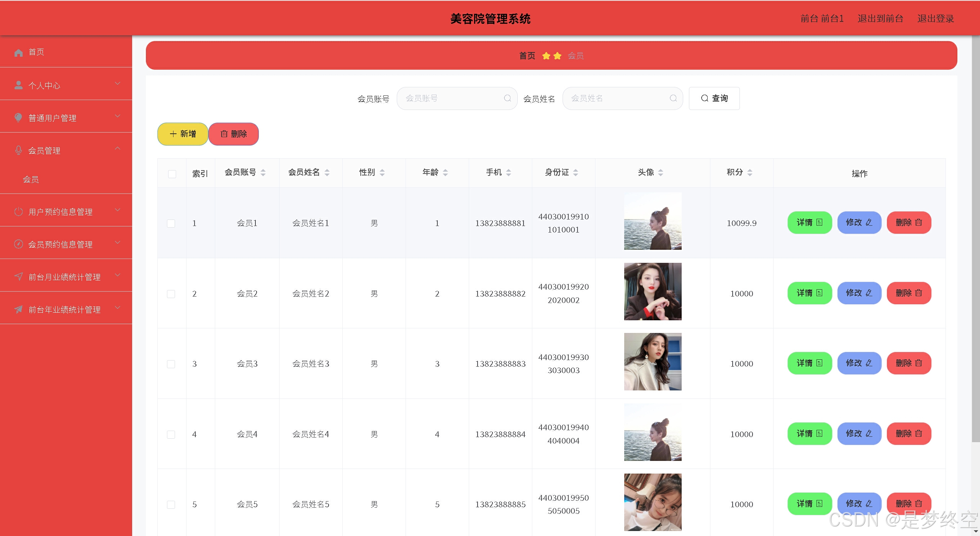Click the sort arrows on 积分 column
980x536 pixels.
(750, 173)
